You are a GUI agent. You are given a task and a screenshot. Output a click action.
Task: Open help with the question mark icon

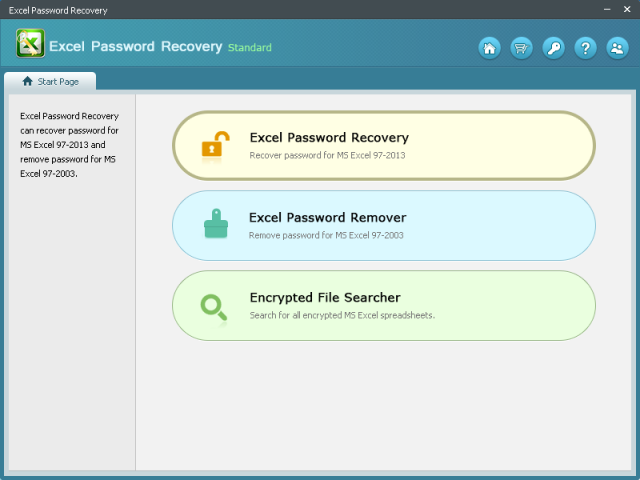(585, 47)
